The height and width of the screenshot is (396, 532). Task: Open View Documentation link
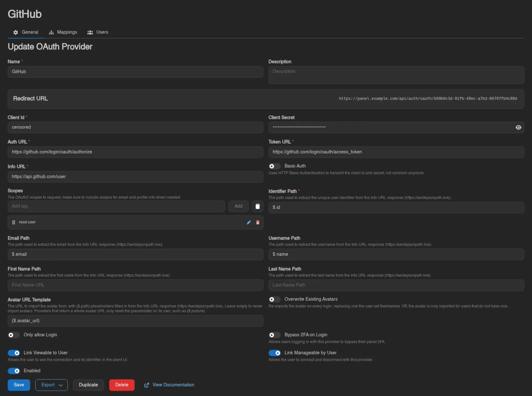point(169,385)
